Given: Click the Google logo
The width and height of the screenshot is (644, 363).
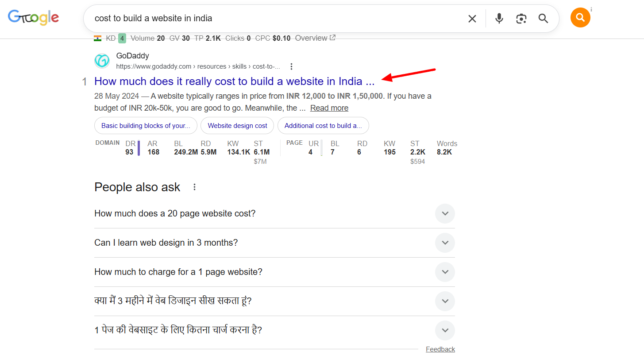Looking at the screenshot, I should [x=33, y=17].
